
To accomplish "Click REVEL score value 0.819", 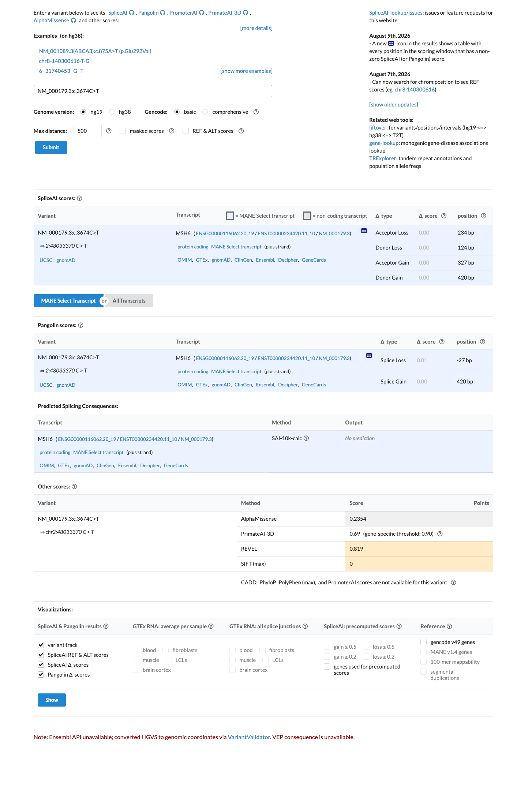I will (x=356, y=549).
